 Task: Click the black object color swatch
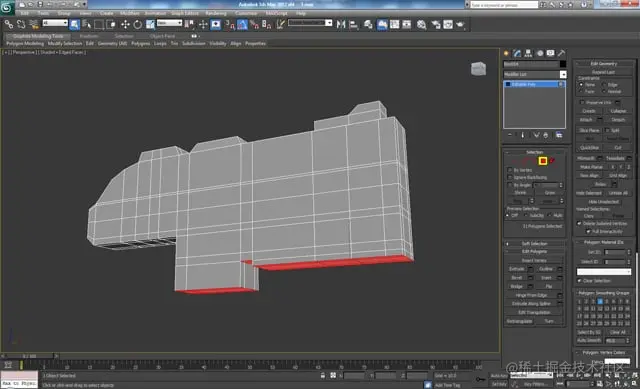tap(563, 64)
